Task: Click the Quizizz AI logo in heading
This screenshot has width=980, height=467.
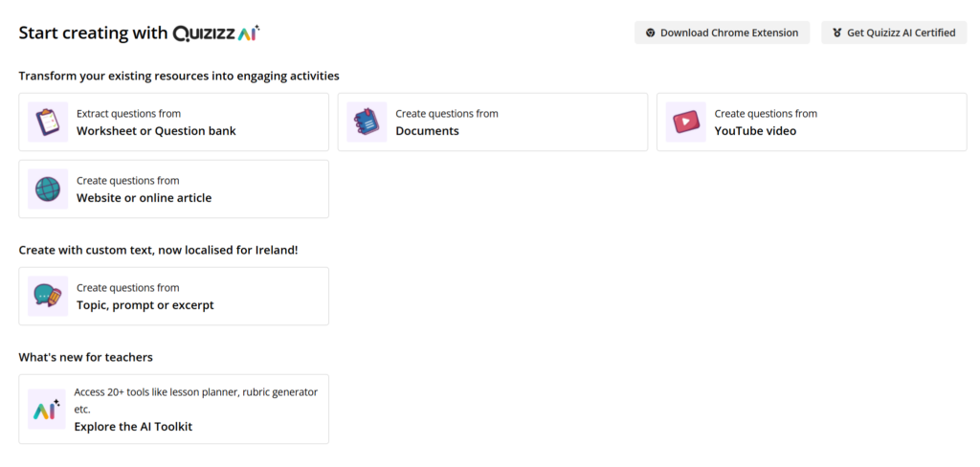Action: coord(216,33)
